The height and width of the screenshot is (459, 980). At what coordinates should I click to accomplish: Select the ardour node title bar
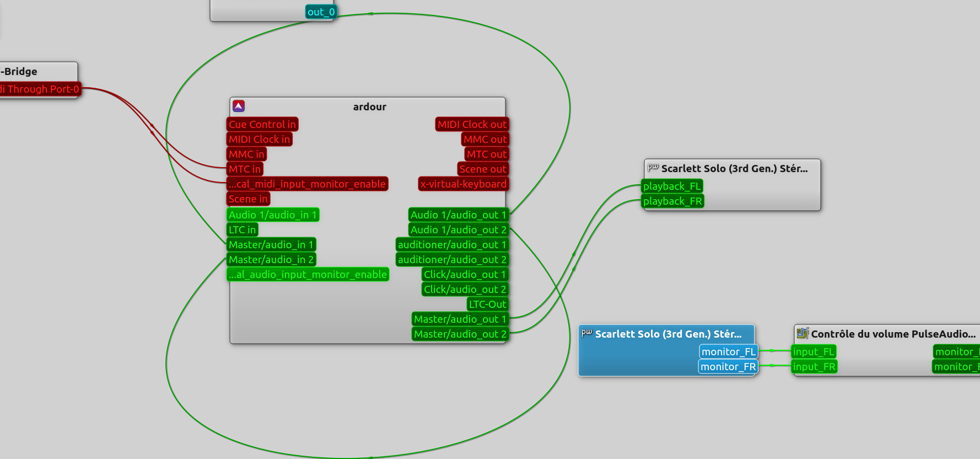pos(369,106)
